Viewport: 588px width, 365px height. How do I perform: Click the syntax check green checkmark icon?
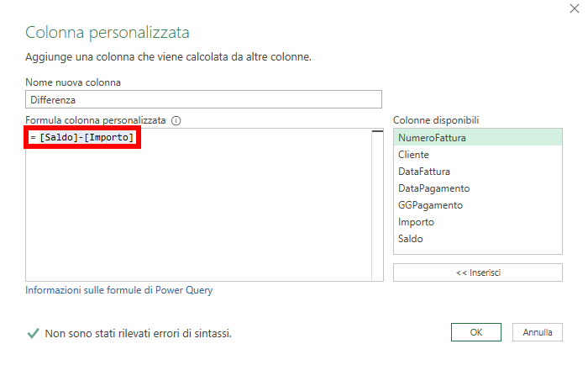coord(33,333)
